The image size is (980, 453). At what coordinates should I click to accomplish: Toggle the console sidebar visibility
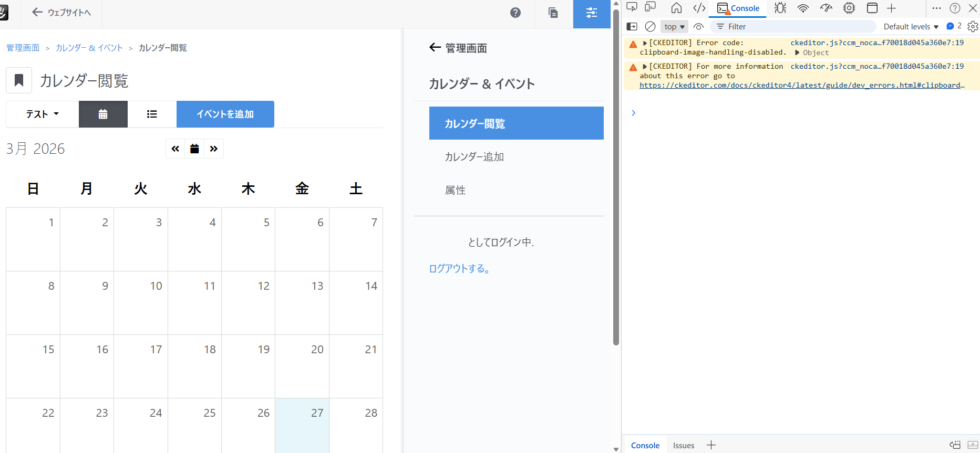click(632, 27)
